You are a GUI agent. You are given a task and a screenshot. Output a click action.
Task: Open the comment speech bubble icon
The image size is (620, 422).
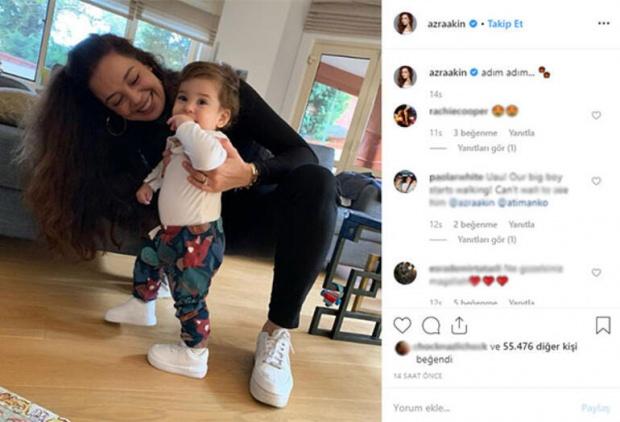point(431,325)
